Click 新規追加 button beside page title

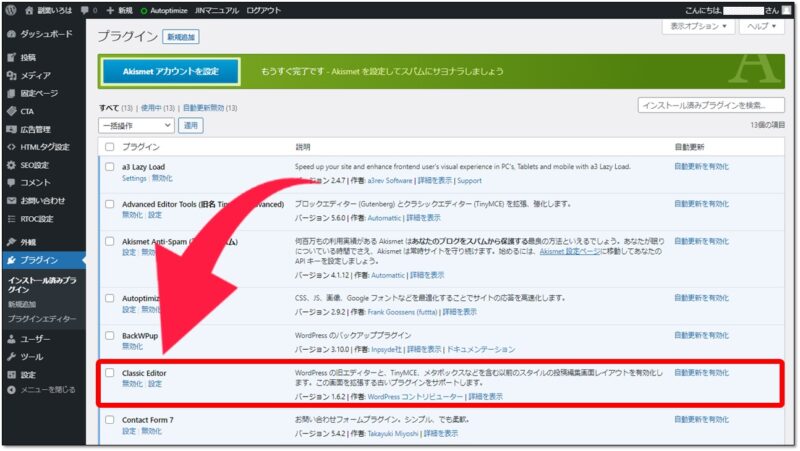(181, 37)
